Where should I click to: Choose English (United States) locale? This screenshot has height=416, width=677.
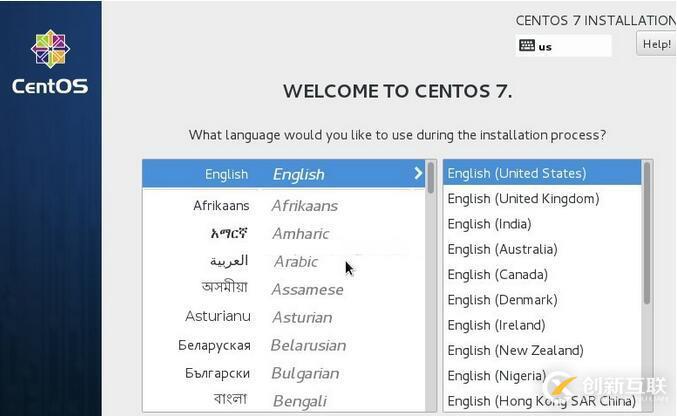point(542,173)
